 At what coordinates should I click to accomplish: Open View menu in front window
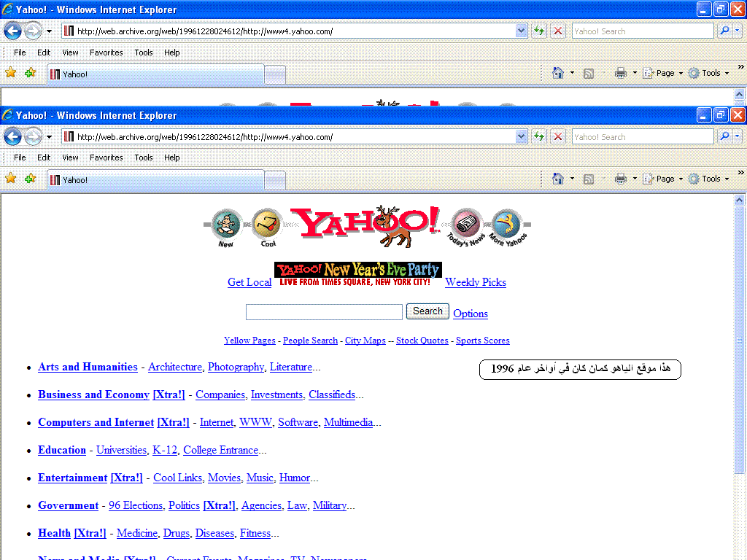[x=70, y=157]
